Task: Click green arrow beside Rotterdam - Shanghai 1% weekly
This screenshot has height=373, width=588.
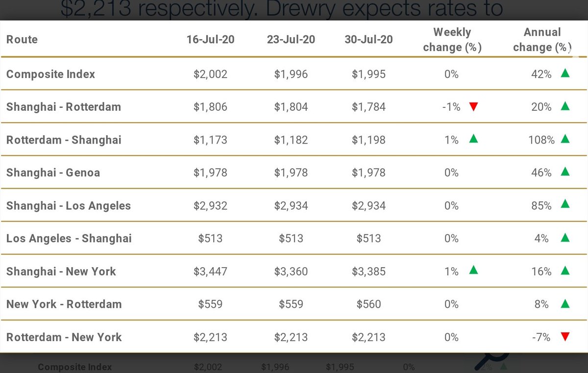Action: tap(473, 139)
